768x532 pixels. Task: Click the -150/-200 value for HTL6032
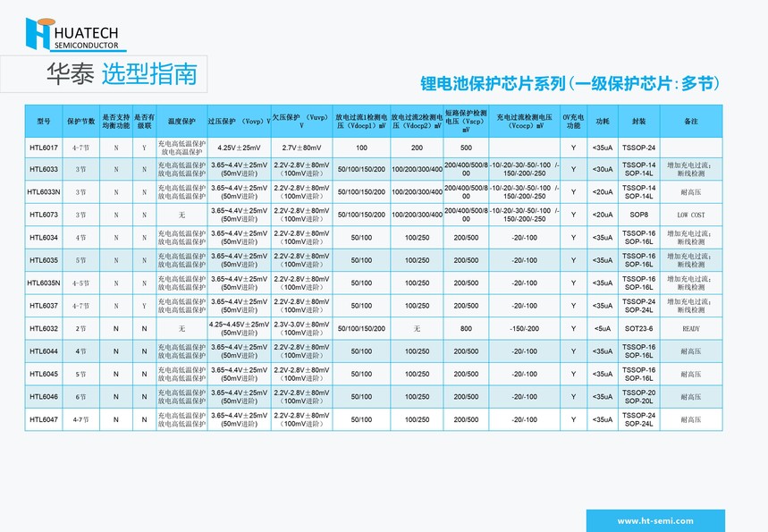(x=525, y=329)
